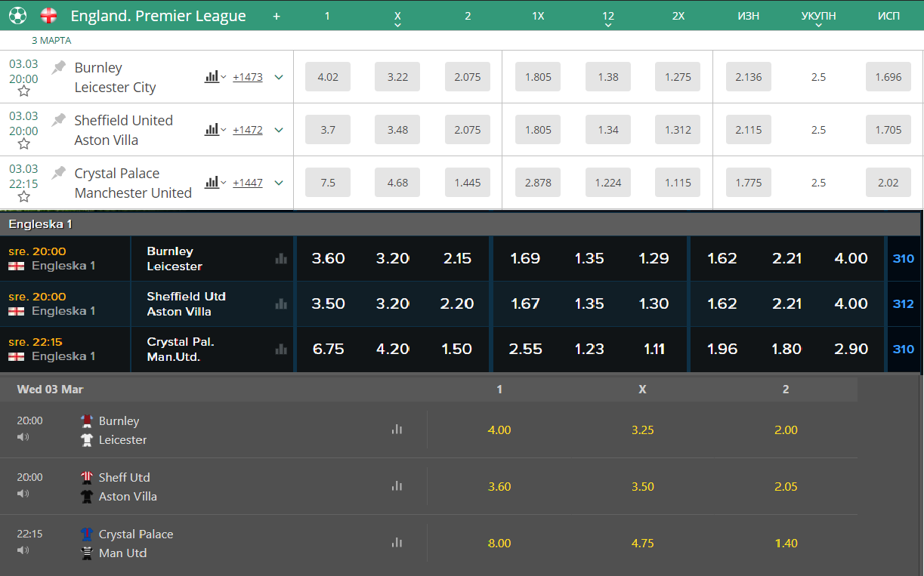Pin the Crystal Palace vs Manchester United match
Screen dimensions: 924x576
[x=58, y=173]
